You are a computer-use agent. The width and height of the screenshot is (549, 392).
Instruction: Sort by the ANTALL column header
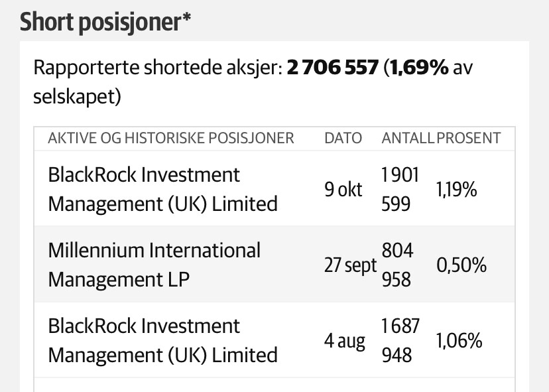[408, 138]
